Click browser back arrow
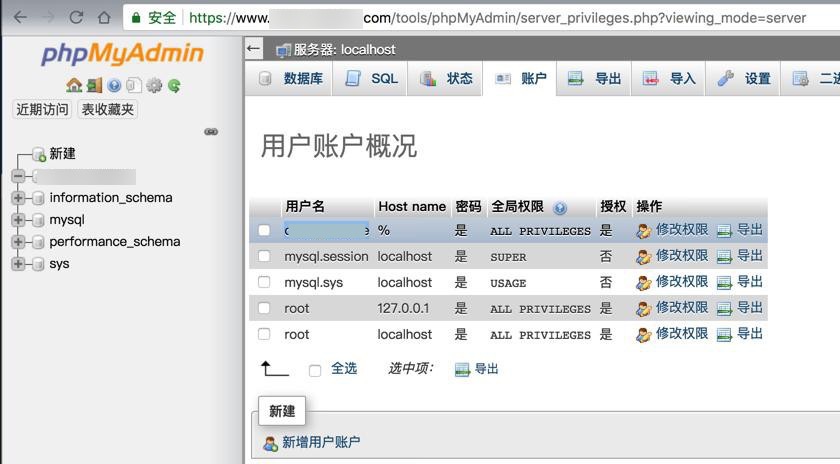 pyautogui.click(x=20, y=18)
